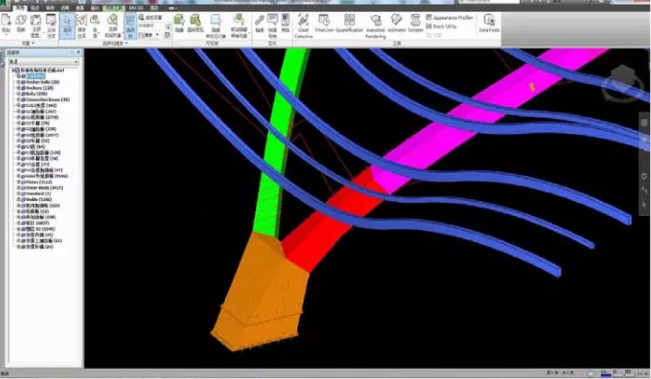This screenshot has width=651, height=379.
Task: Switch to the BIM 360 ribbon tab
Action: 135,8
